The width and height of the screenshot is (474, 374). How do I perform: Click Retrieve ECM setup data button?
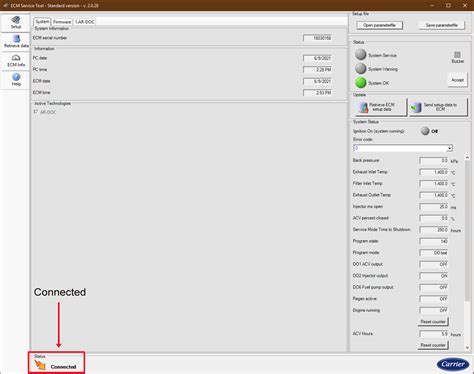pyautogui.click(x=381, y=107)
